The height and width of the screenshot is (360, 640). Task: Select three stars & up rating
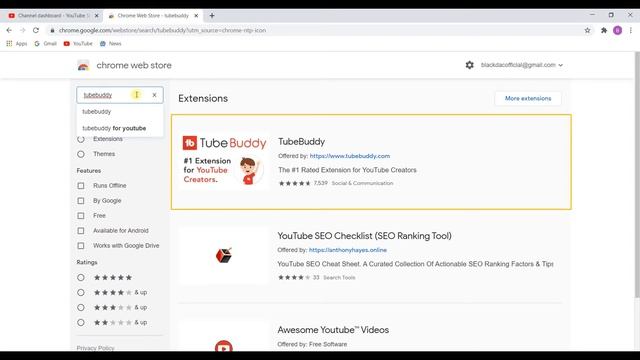pos(81,307)
